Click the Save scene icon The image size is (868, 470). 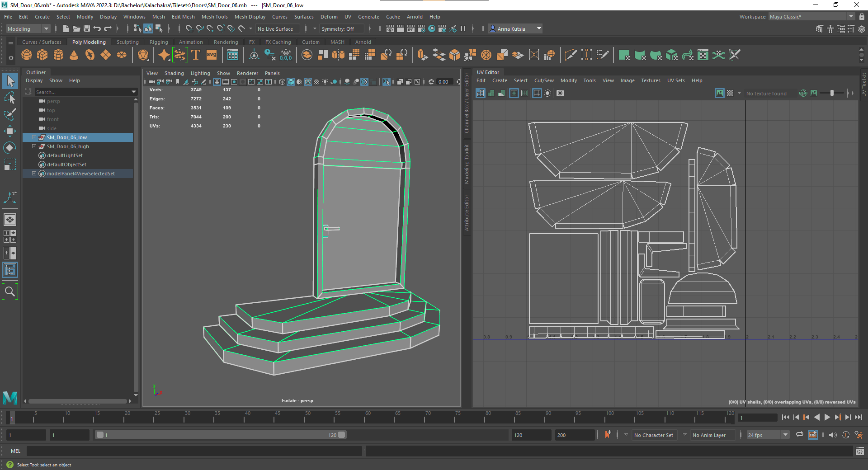(x=87, y=28)
